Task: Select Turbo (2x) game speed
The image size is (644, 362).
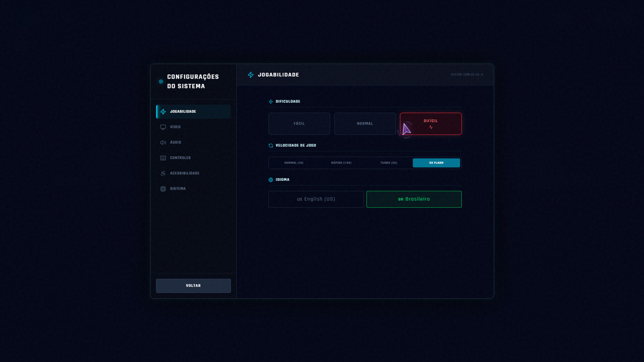Action: point(388,163)
